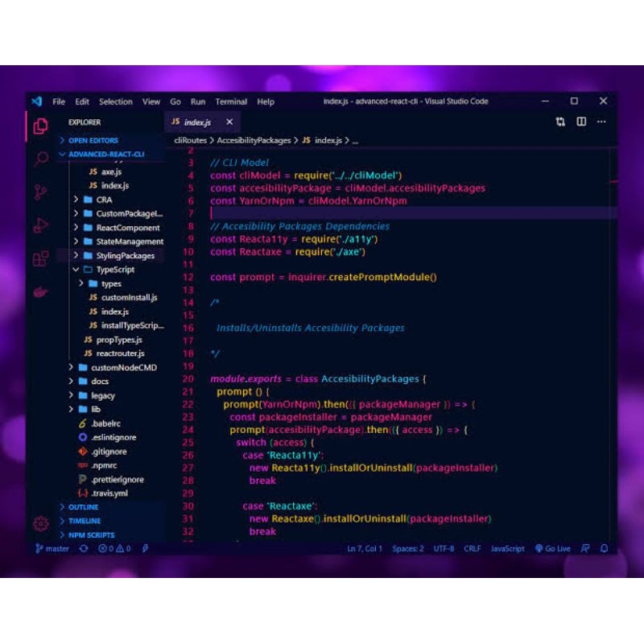Open notifications bell in status bar
Screen dimensions: 644x644
click(604, 548)
